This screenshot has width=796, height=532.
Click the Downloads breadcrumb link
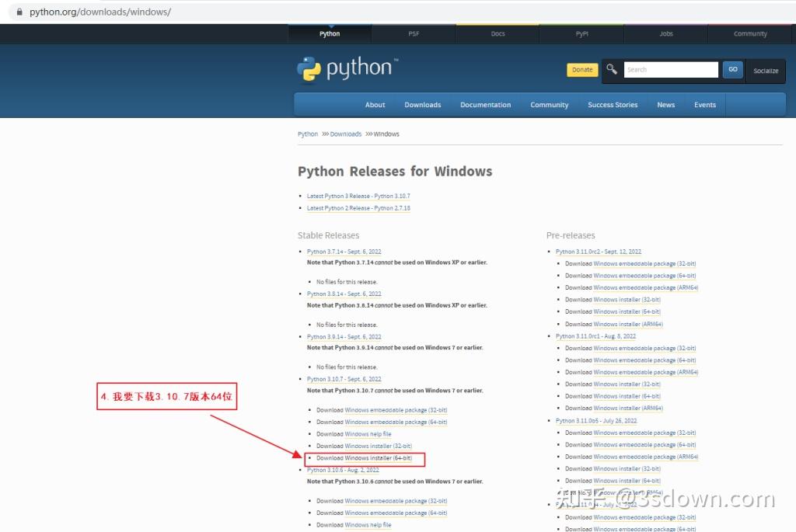click(x=345, y=134)
